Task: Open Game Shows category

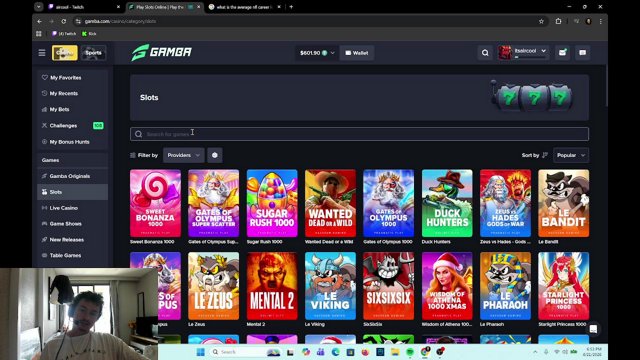Action: [x=65, y=224]
